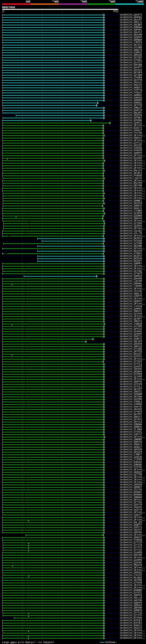
Task: Select hit label UniRef100_B9RRA4
Action: tap(131, 27)
